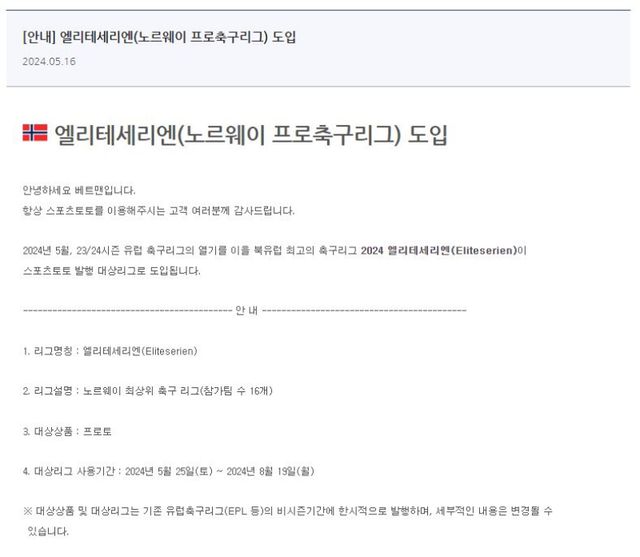
Task: Click the greeting line 안녕하세요 베트맨입니다
Action: (79, 191)
